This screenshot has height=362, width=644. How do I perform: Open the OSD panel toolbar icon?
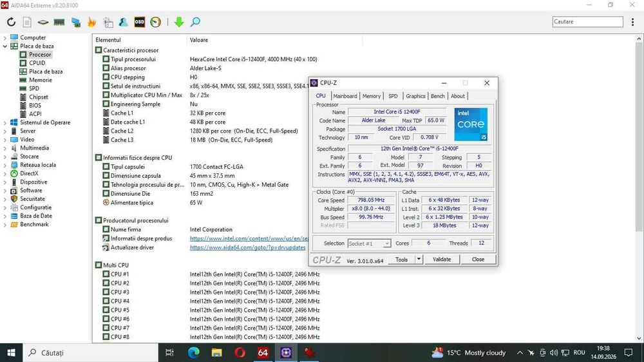point(140,22)
